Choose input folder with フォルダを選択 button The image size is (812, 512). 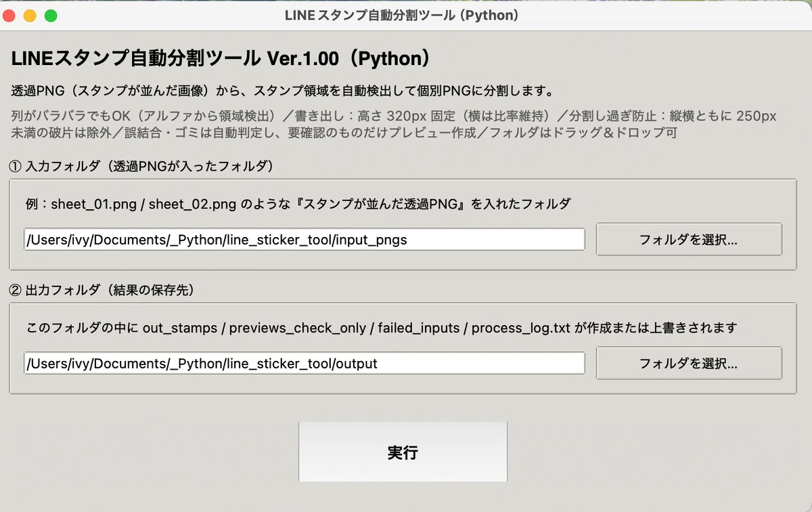[x=689, y=240]
